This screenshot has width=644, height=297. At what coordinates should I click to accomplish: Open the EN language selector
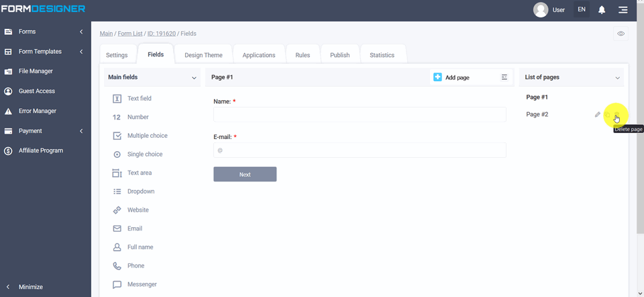[x=582, y=9]
